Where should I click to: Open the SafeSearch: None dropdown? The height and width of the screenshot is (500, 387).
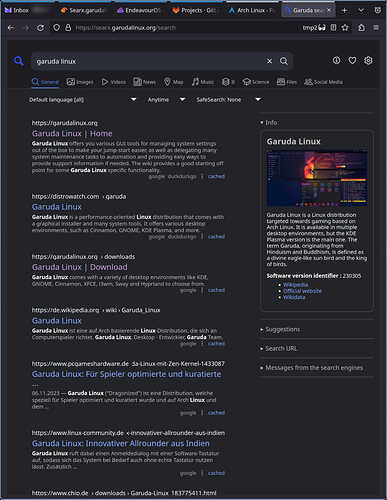click(x=229, y=100)
